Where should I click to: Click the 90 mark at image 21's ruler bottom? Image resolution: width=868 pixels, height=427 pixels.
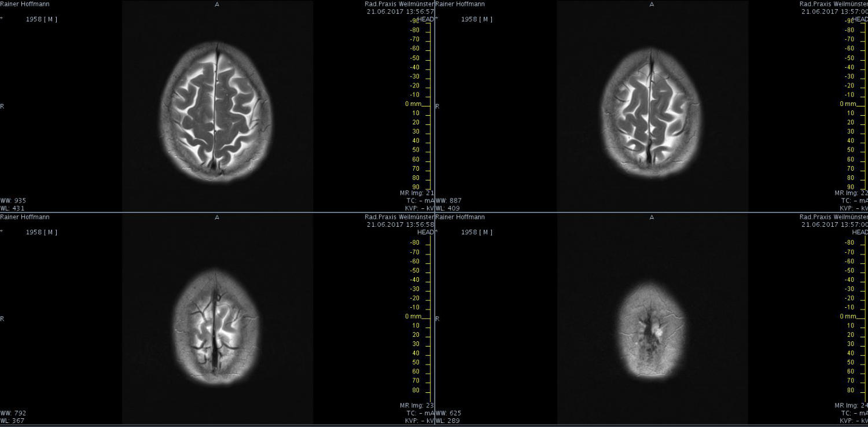pyautogui.click(x=415, y=187)
